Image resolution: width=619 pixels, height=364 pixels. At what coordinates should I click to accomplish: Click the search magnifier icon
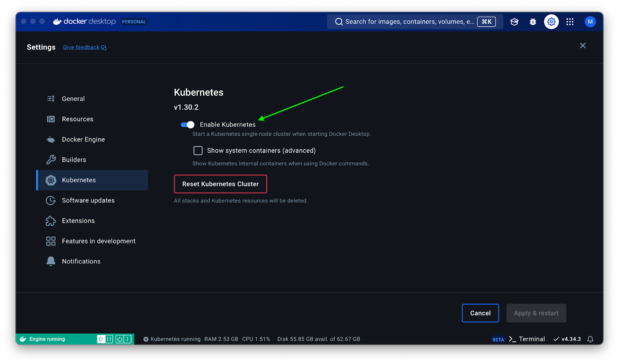click(339, 22)
